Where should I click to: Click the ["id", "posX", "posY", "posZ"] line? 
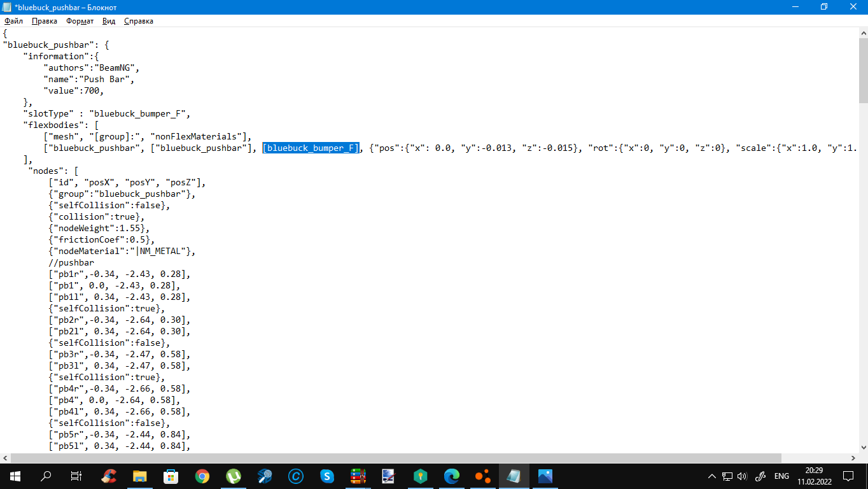tap(127, 182)
